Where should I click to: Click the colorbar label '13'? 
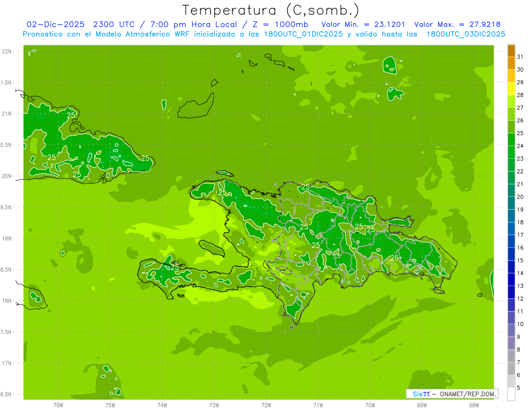click(520, 286)
